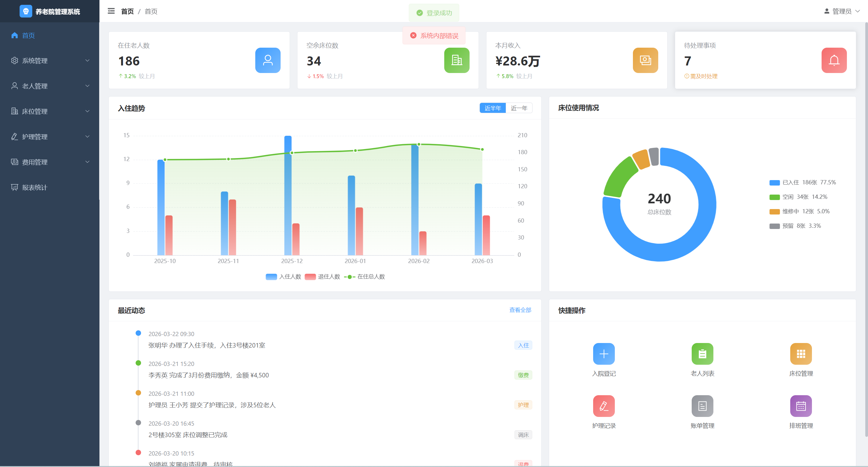868x467 pixels.
Task: Click the sidebar collapse hamburger icon
Action: (111, 11)
